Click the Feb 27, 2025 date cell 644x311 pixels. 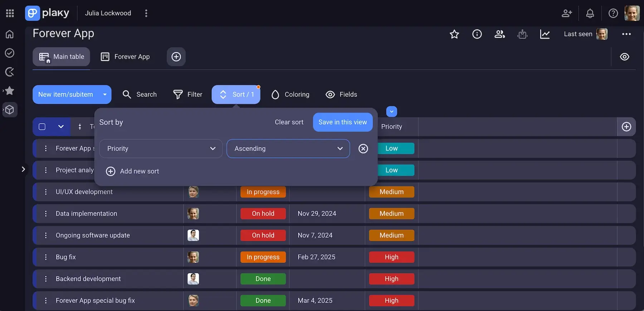click(x=316, y=257)
